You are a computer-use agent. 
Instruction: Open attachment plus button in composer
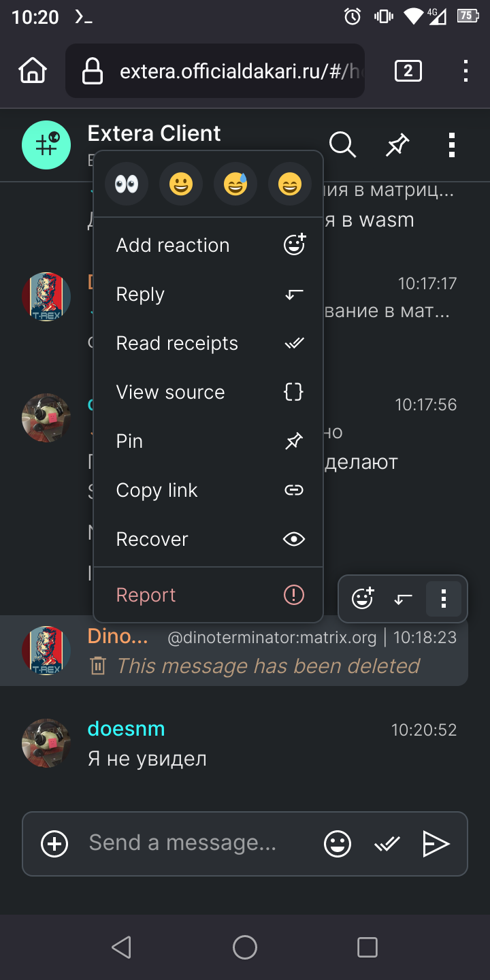click(x=54, y=844)
